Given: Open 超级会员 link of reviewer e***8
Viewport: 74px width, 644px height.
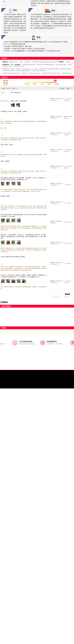Looking at the screenshot, I should pos(67,100).
